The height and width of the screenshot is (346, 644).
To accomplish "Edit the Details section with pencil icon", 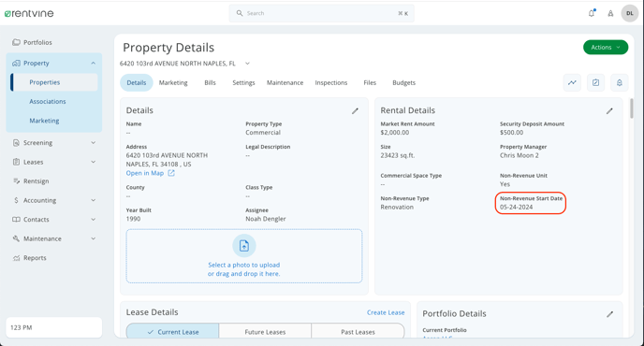I will (355, 111).
